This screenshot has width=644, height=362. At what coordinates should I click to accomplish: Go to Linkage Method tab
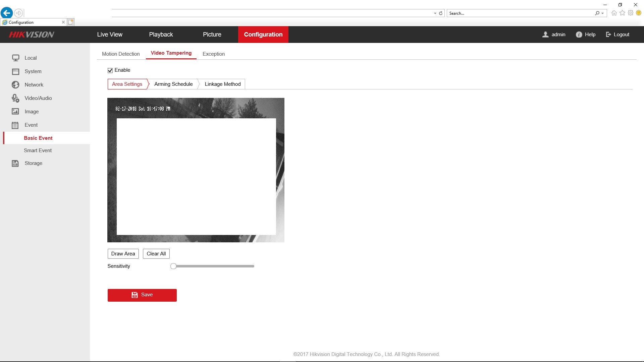point(223,84)
